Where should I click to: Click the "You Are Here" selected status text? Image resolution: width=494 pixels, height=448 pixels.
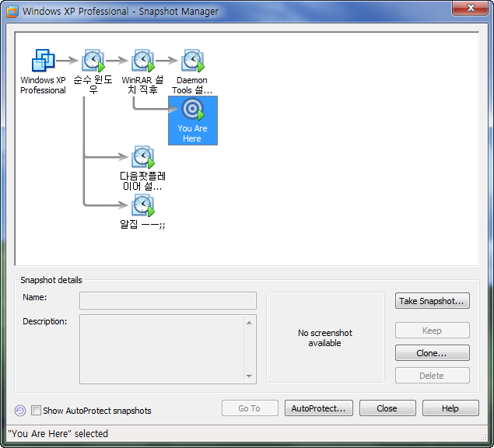pyautogui.click(x=58, y=434)
